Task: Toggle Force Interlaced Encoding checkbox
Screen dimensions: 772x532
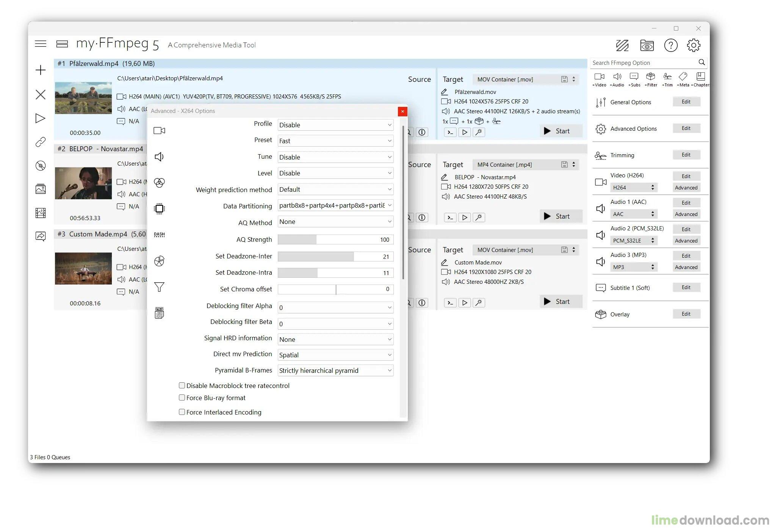Action: (182, 412)
